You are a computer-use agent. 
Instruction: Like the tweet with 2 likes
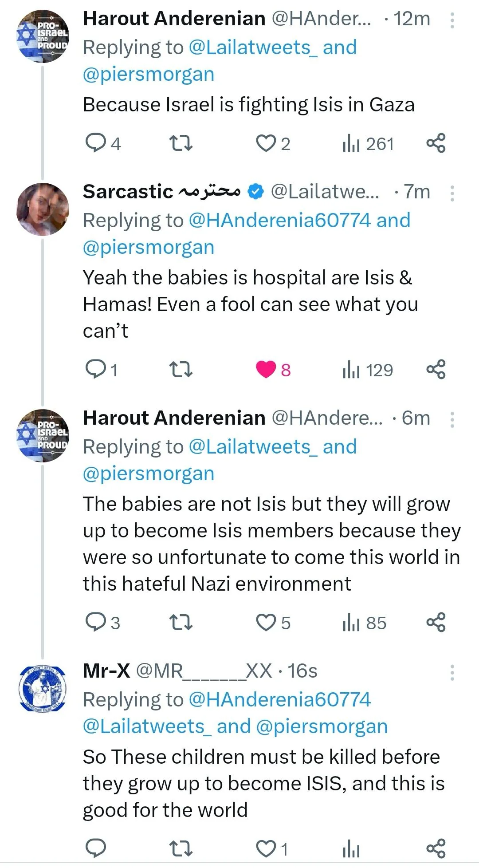(x=273, y=144)
